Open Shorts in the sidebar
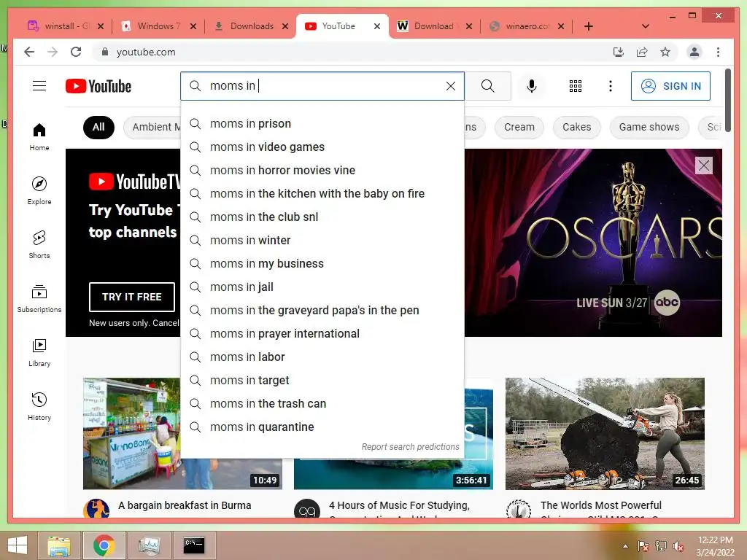747x560 pixels. tap(39, 245)
